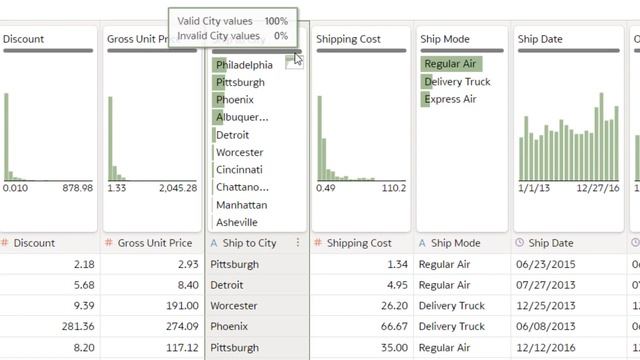Click the gross unit price 274.09
The image size is (640, 360).
[x=182, y=327]
